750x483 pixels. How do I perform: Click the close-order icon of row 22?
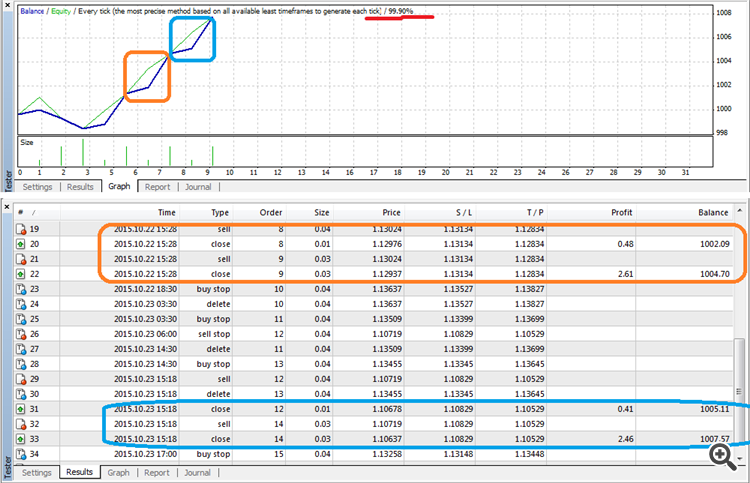[x=21, y=274]
